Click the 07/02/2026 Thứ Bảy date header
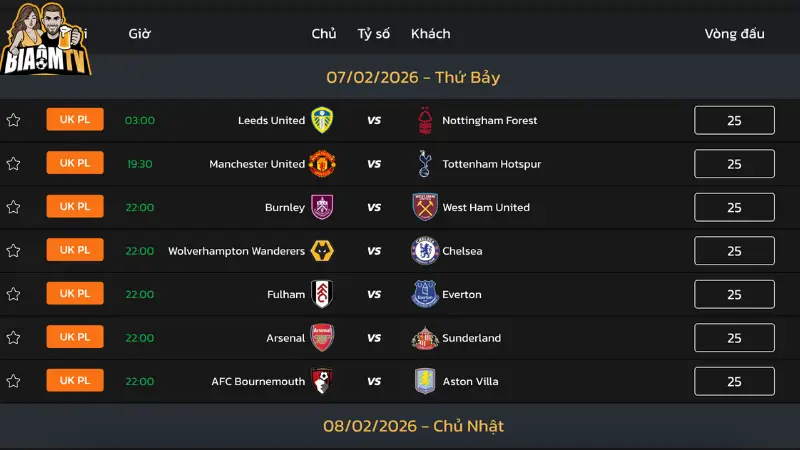Screen dimensions: 800x450 413,77
